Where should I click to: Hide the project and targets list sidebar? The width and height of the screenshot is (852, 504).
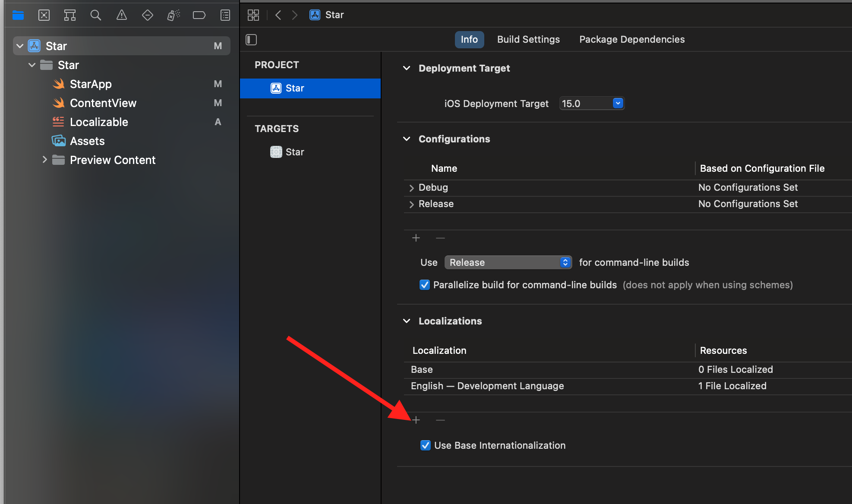click(x=251, y=40)
